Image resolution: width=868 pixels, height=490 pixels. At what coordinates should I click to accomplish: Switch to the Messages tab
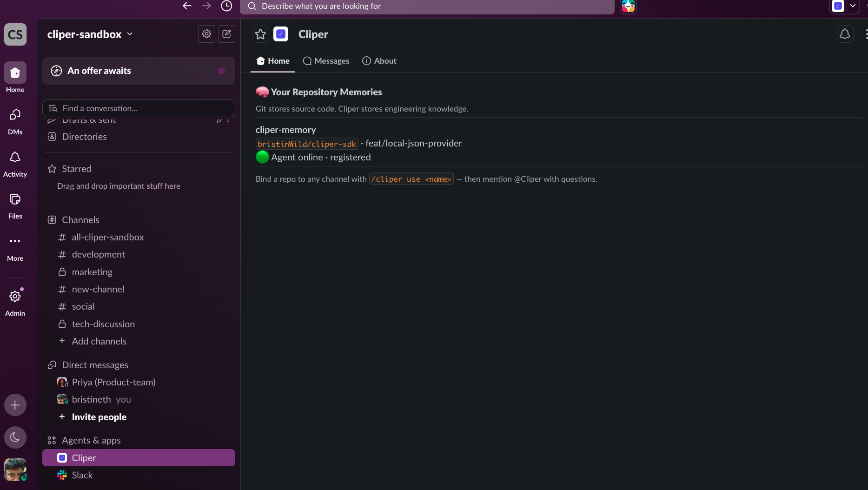326,61
